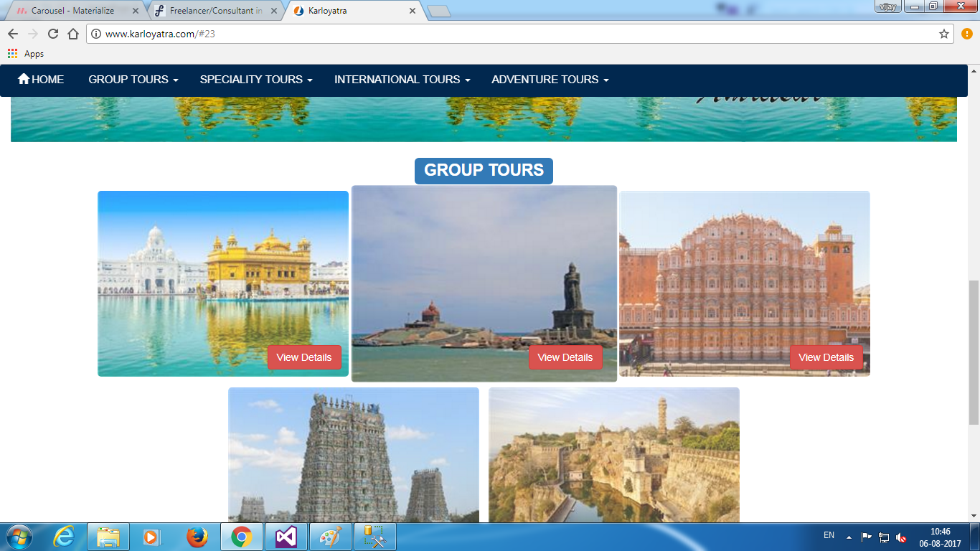Bookmark this page with the star icon
This screenshot has height=551, width=980.
[x=944, y=34]
